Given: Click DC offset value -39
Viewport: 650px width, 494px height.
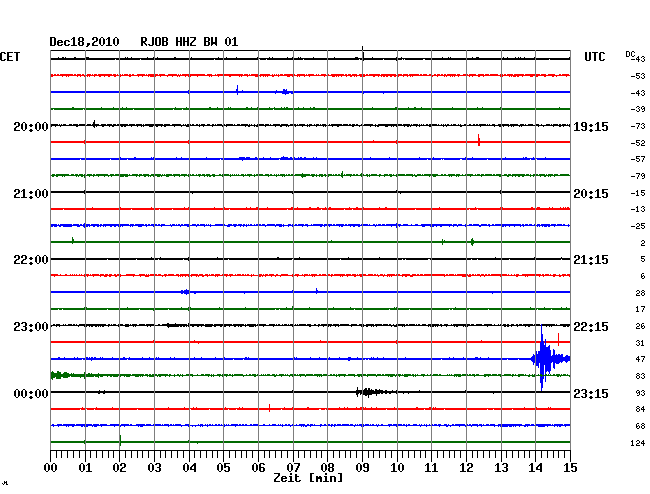Looking at the screenshot, I should pyautogui.click(x=638, y=109).
